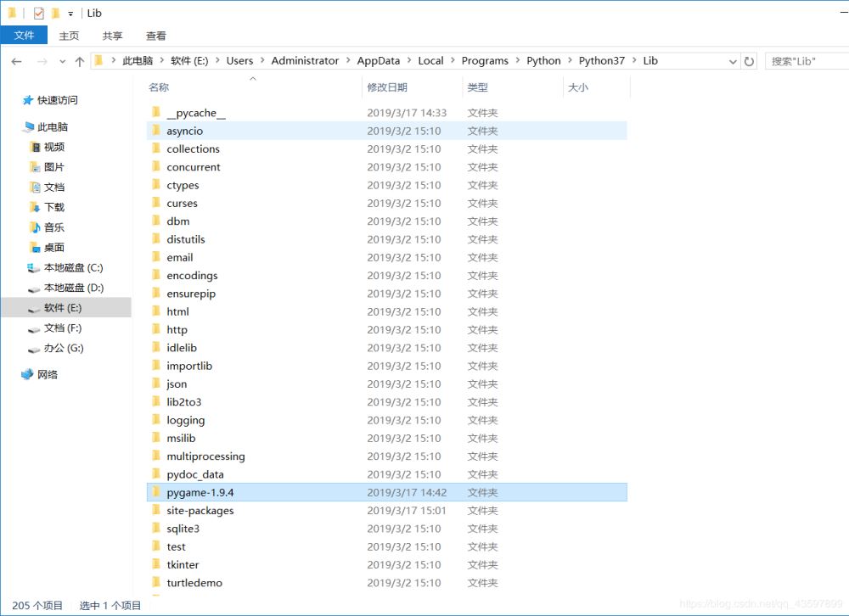Select the tkinter folder icon
Image resolution: width=849 pixels, height=616 pixels.
pyautogui.click(x=156, y=564)
